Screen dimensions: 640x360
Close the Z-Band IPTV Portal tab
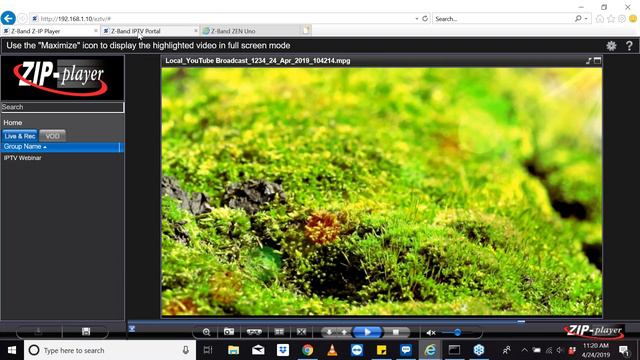pos(196,31)
